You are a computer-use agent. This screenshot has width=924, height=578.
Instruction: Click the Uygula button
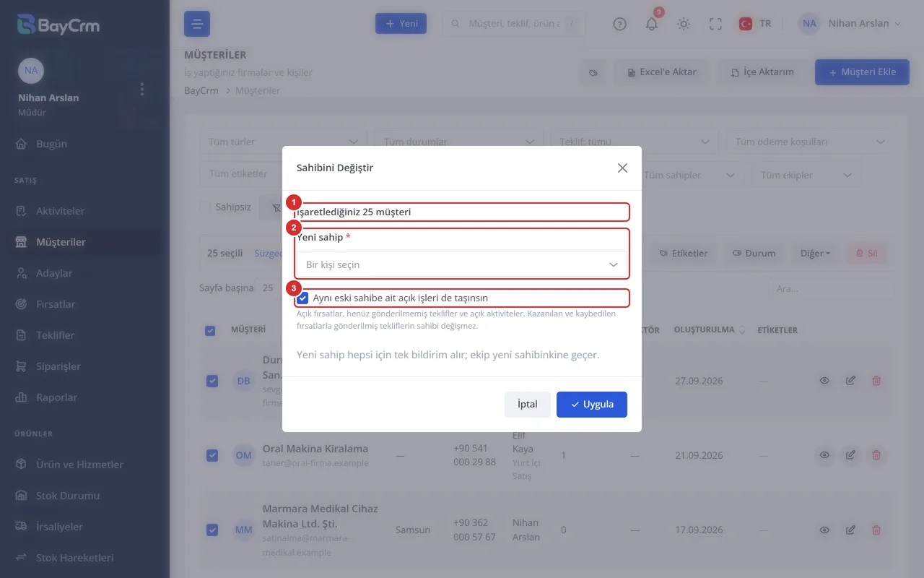click(x=592, y=405)
